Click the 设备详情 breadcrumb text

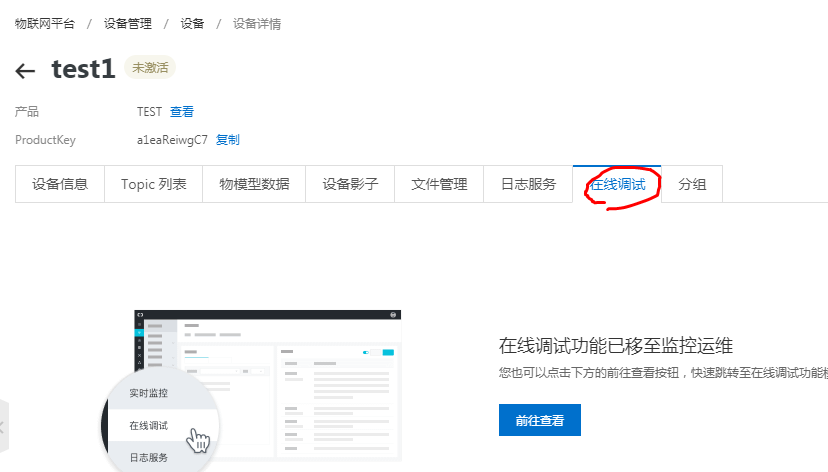[x=257, y=24]
